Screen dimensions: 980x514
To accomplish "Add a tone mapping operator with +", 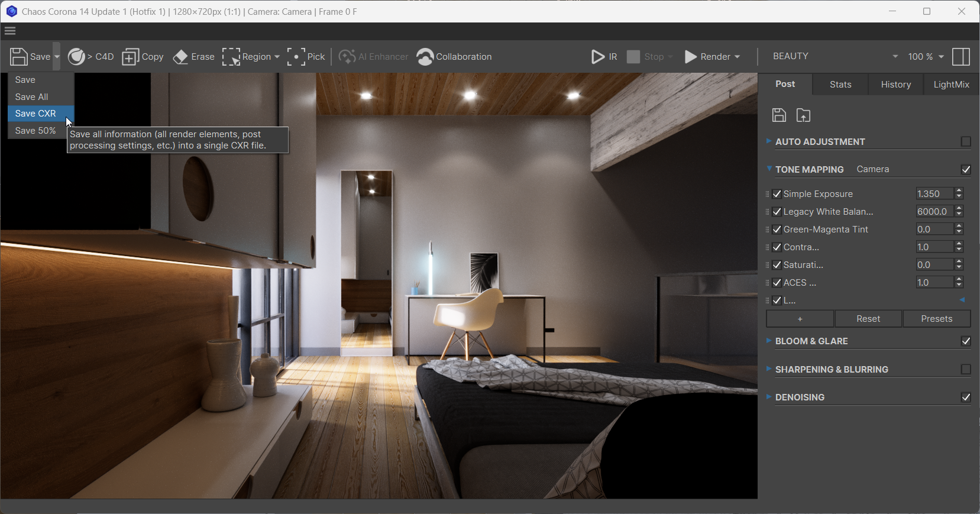I will (x=800, y=319).
